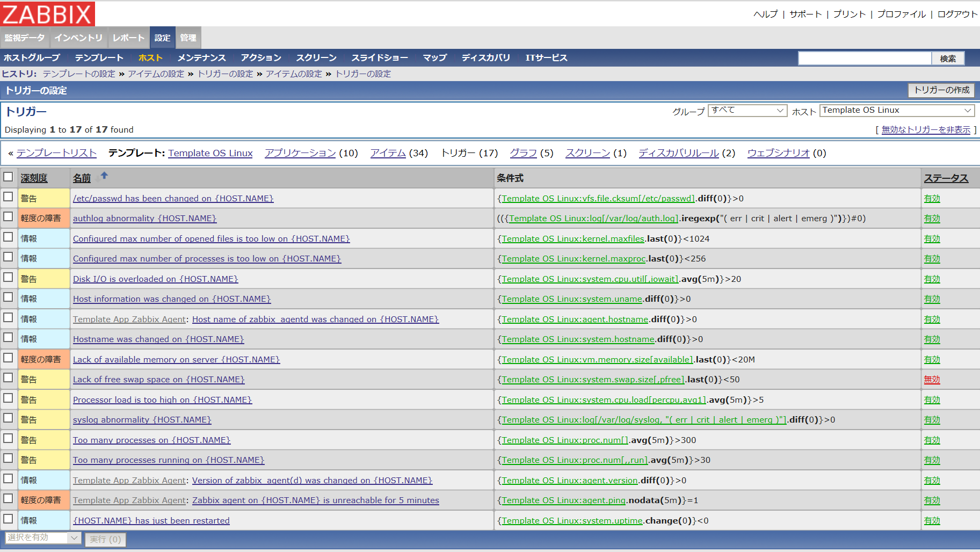This screenshot has width=980, height=552.
Task: Open the 監視データ main tab
Action: (25, 38)
